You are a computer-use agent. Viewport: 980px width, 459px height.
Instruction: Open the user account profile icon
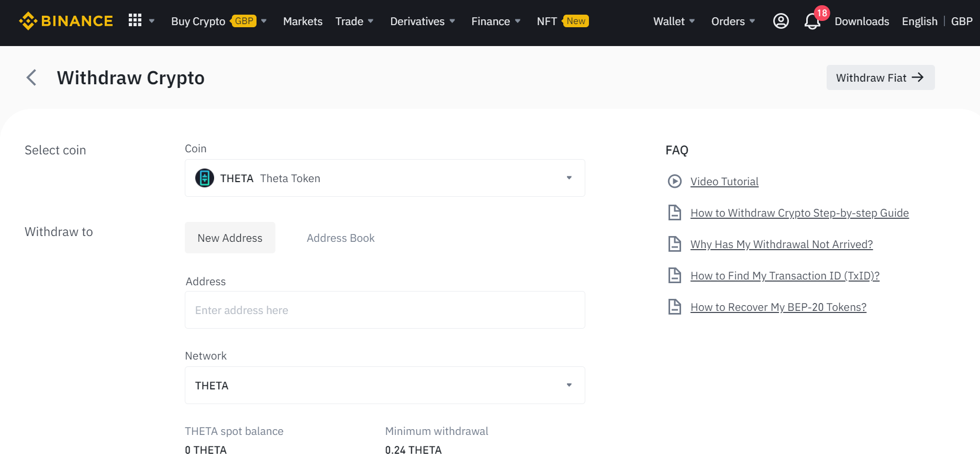coord(781,21)
